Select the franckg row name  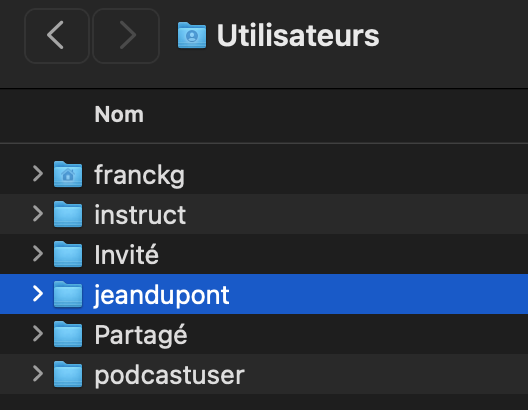click(139, 175)
